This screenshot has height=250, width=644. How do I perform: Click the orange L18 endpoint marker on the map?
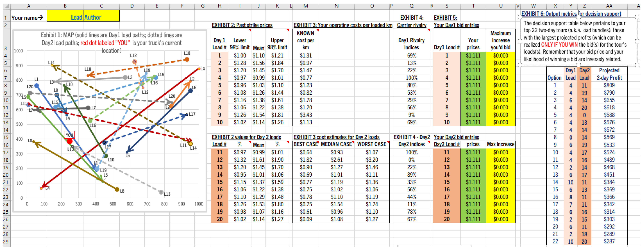187,59
